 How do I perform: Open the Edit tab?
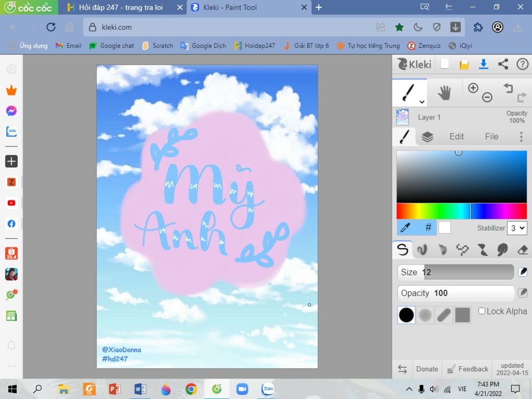(x=457, y=137)
